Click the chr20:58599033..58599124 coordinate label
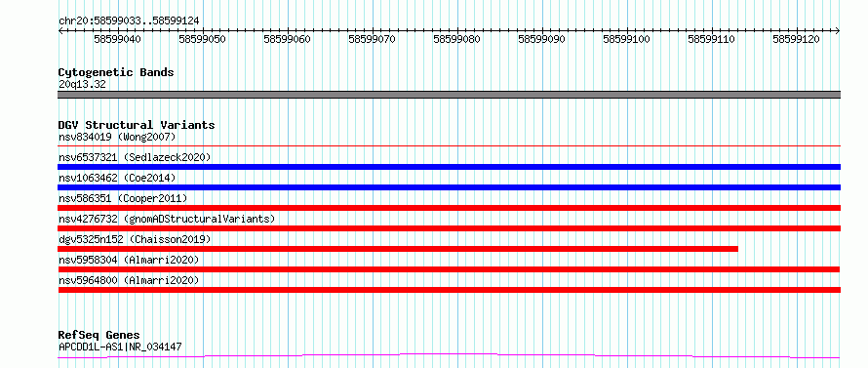This screenshot has height=368, width=868. 129,20
